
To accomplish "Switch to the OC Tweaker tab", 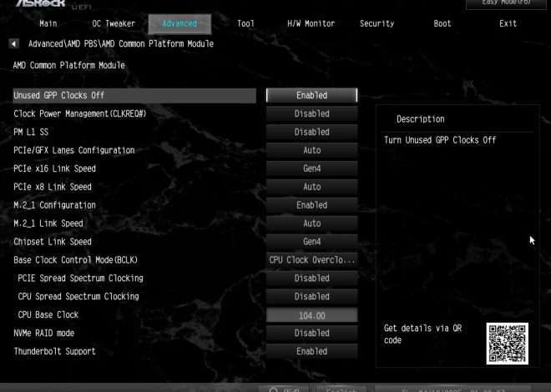I will 114,24.
